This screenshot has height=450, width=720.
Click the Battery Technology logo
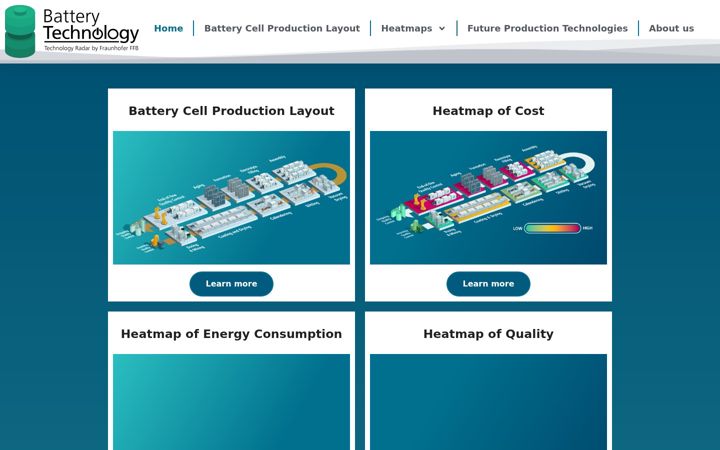pyautogui.click(x=72, y=31)
